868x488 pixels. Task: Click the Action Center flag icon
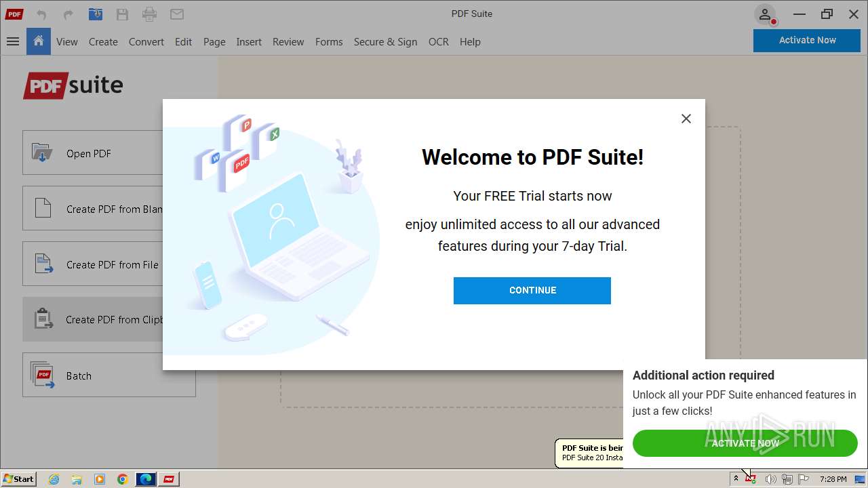click(x=804, y=479)
